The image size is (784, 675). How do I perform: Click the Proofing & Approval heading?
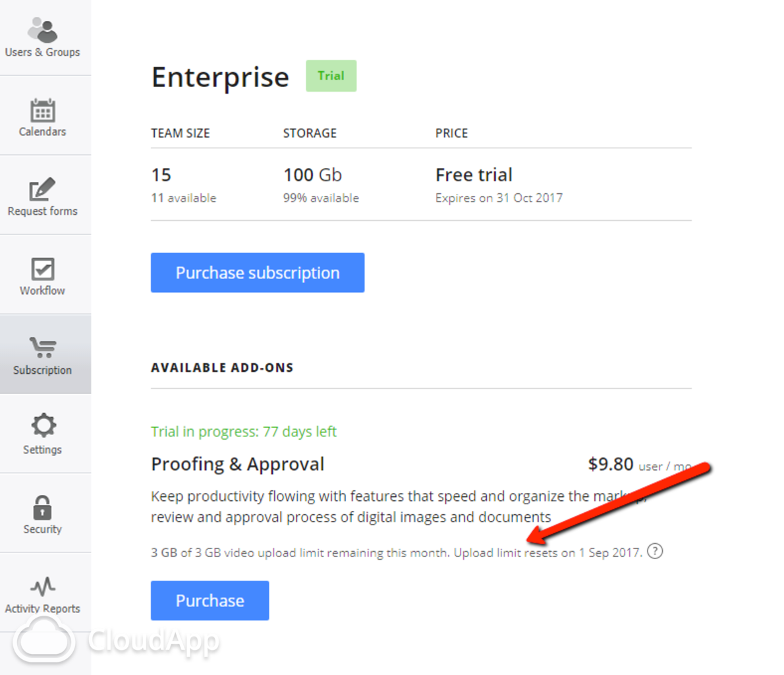(237, 464)
